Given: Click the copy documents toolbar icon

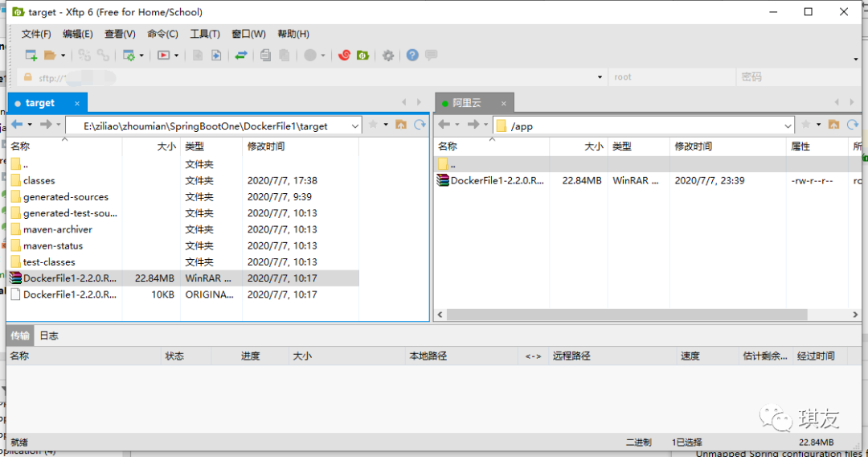Looking at the screenshot, I should pos(266,55).
